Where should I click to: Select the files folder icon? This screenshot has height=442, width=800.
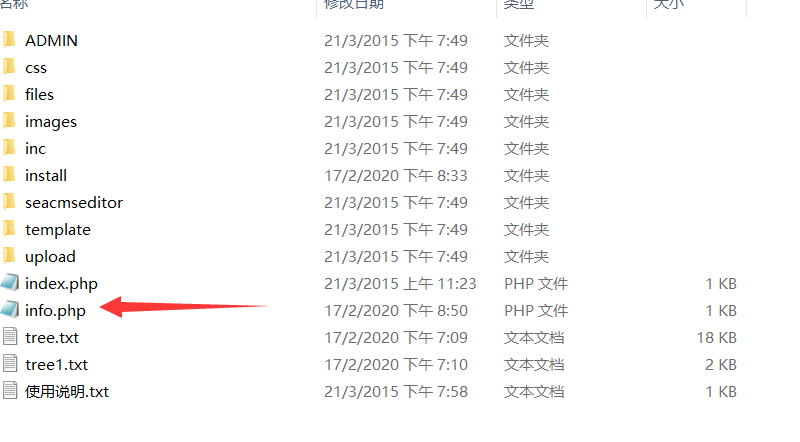click(x=9, y=94)
